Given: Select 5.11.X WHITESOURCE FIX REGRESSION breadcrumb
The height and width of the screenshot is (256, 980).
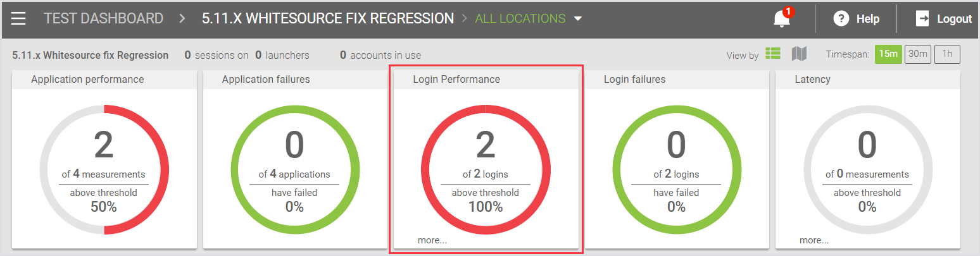Looking at the screenshot, I should pyautogui.click(x=327, y=19).
